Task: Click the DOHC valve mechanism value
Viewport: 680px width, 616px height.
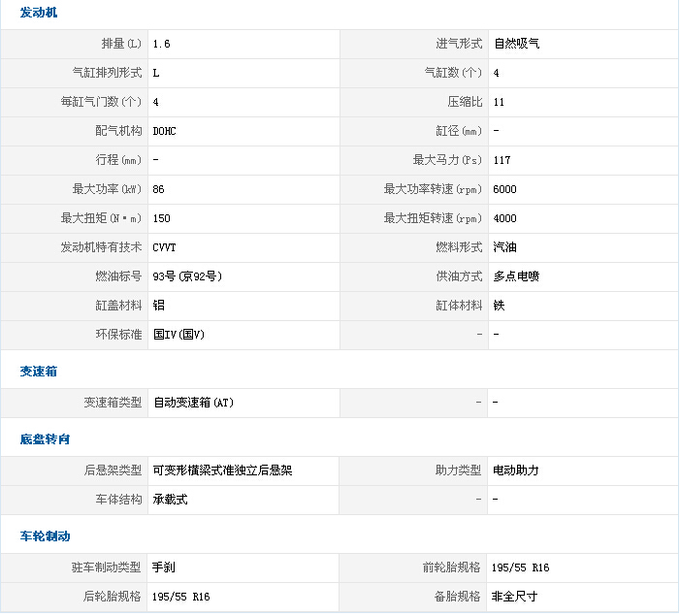Action: pos(165,131)
